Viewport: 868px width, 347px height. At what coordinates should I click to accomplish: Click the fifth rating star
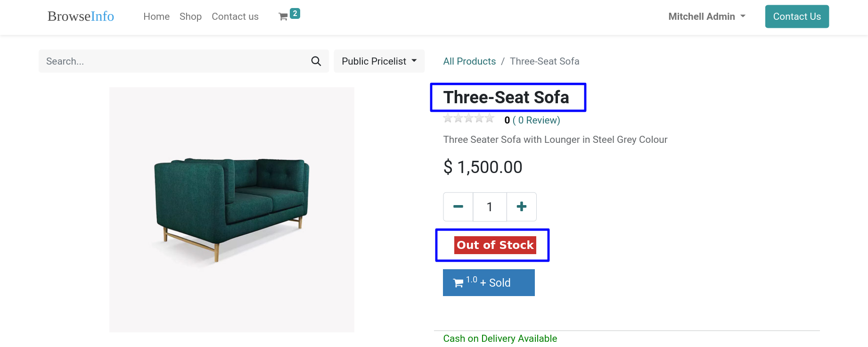coord(490,118)
